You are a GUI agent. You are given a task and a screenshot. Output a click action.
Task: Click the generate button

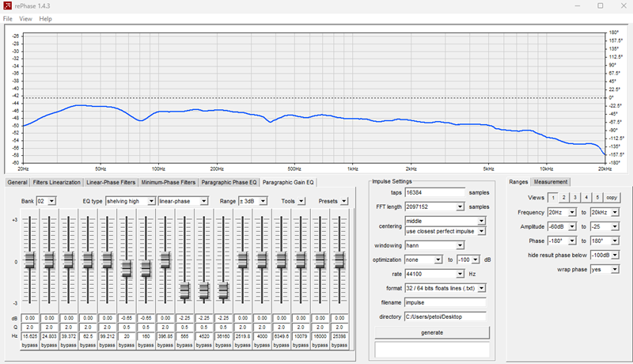click(x=432, y=332)
